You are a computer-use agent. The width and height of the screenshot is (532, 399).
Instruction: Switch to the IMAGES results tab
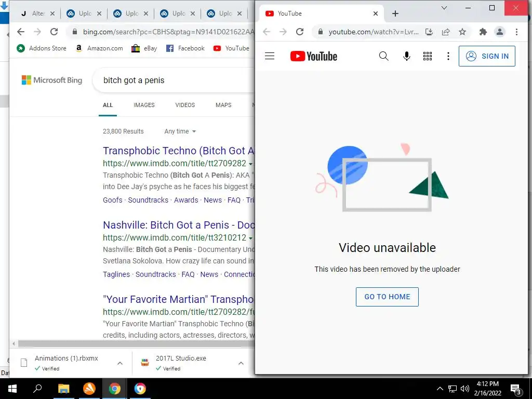(x=144, y=105)
